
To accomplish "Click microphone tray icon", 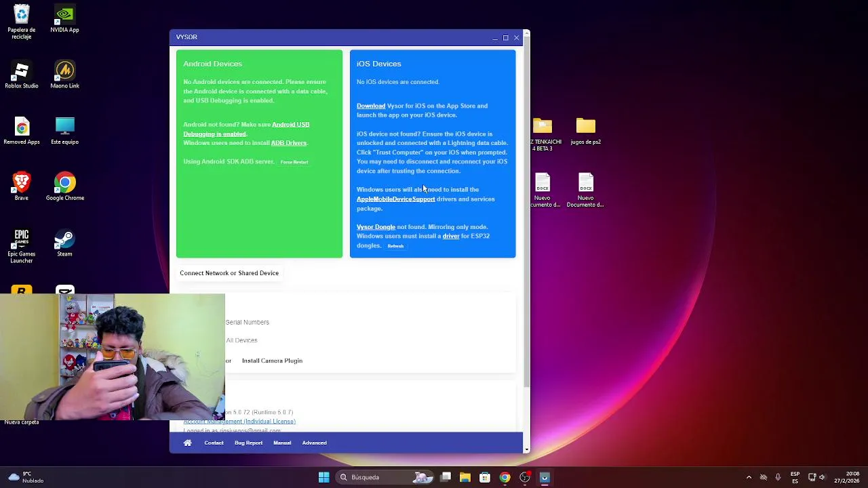I will coord(778,477).
